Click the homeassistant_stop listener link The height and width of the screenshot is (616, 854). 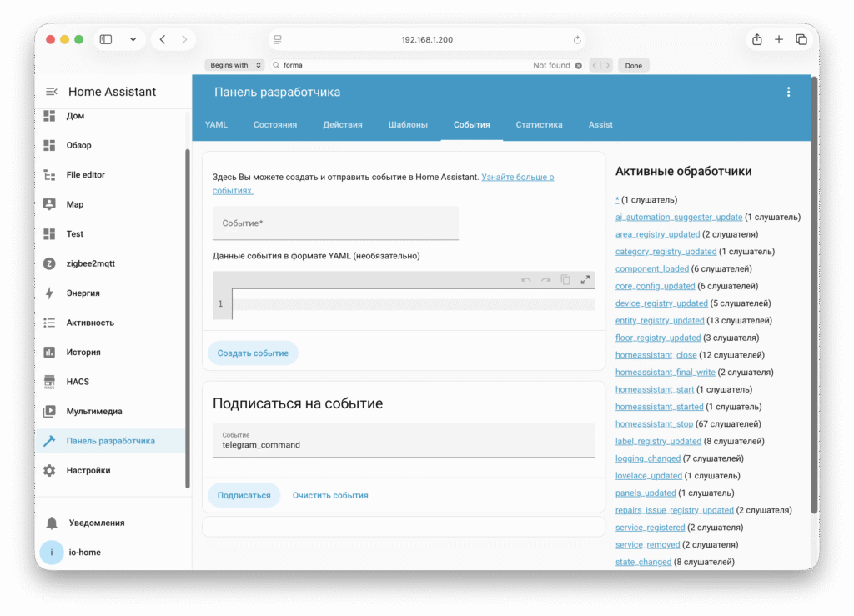click(x=654, y=424)
